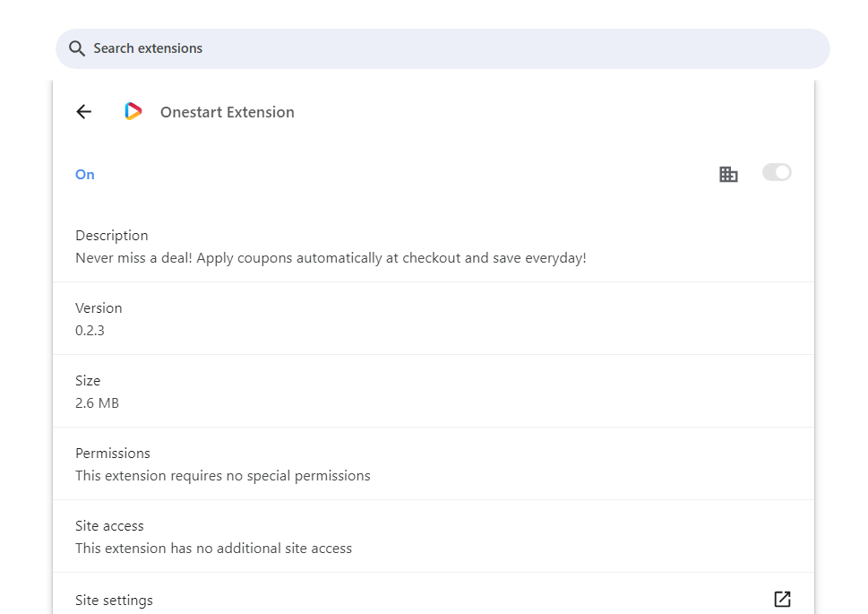Click the no special permissions text

coord(222,476)
